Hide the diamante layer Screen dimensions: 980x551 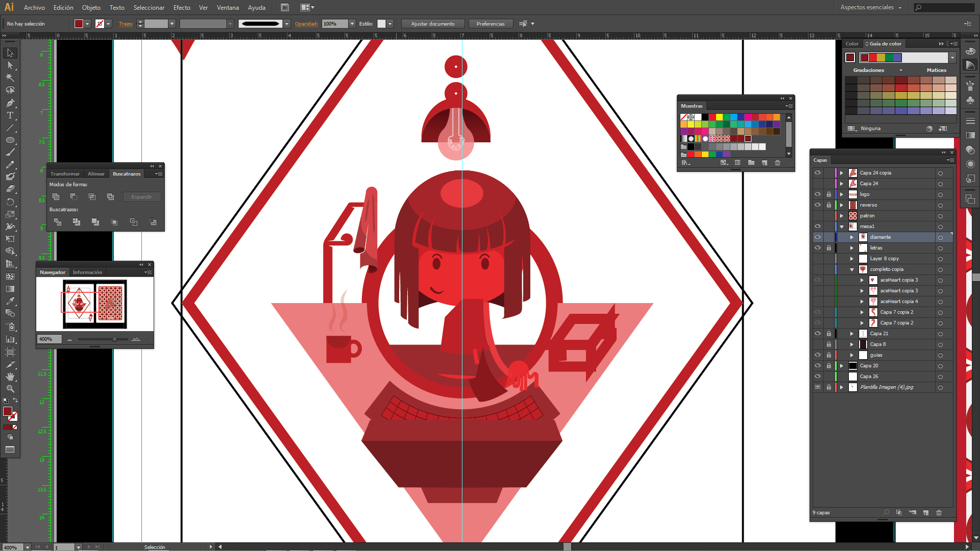[818, 237]
